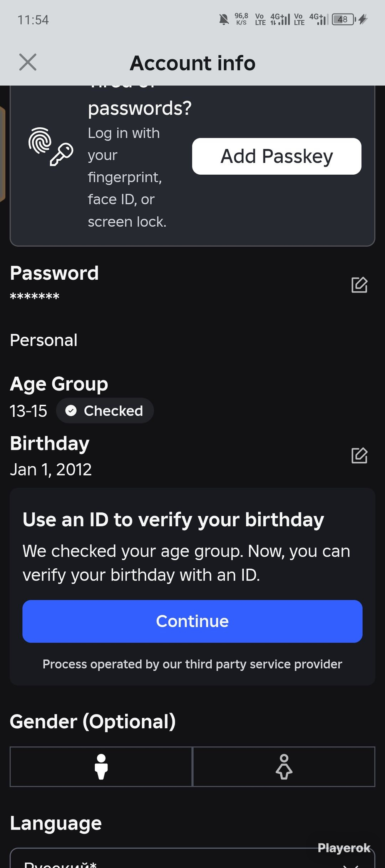Viewport: 385px width, 868px height.
Task: Select the male gender option
Action: coord(101,766)
